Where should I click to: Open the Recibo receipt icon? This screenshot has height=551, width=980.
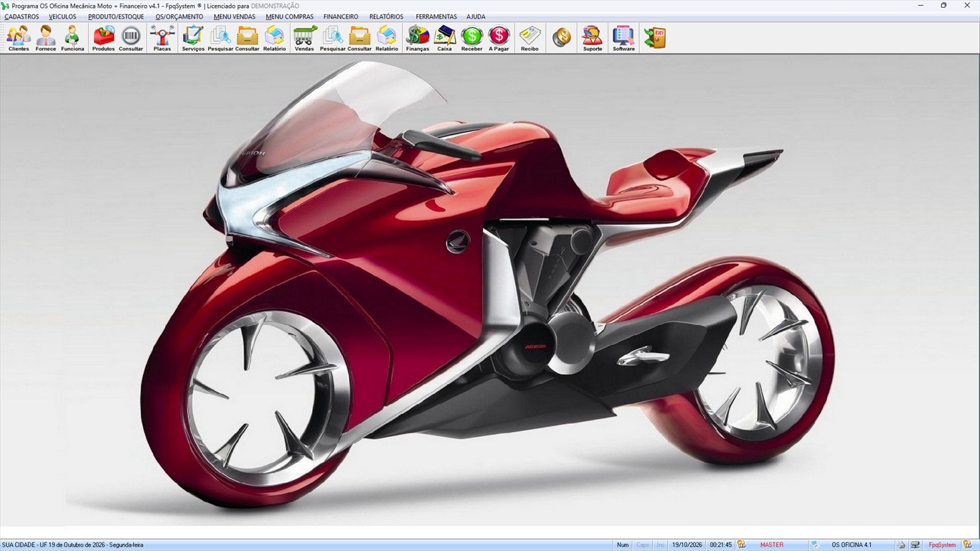tap(530, 38)
